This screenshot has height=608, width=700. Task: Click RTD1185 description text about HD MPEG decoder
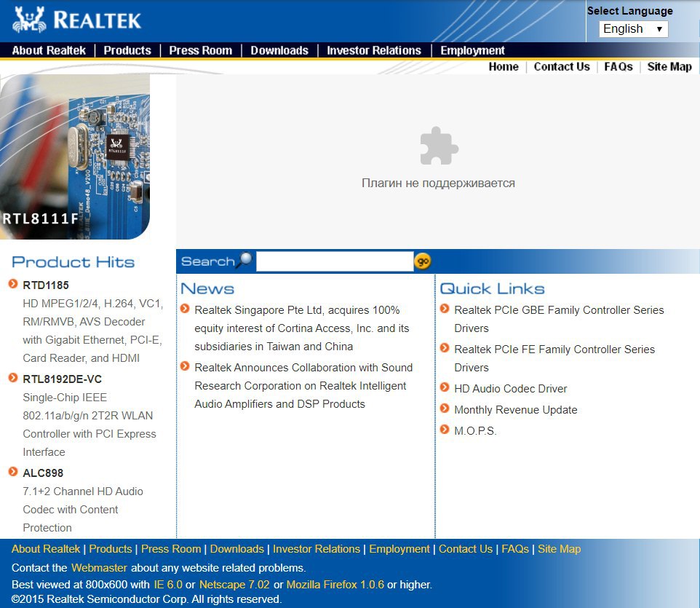(93, 331)
